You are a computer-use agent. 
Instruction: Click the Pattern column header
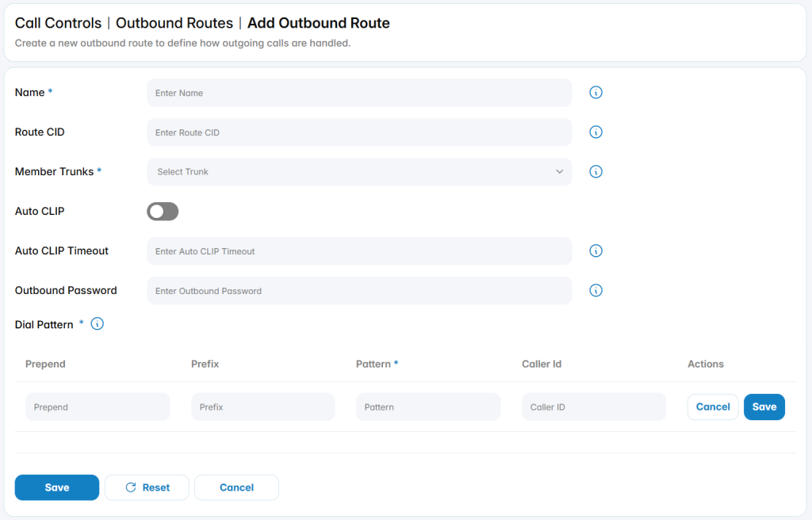[373, 364]
